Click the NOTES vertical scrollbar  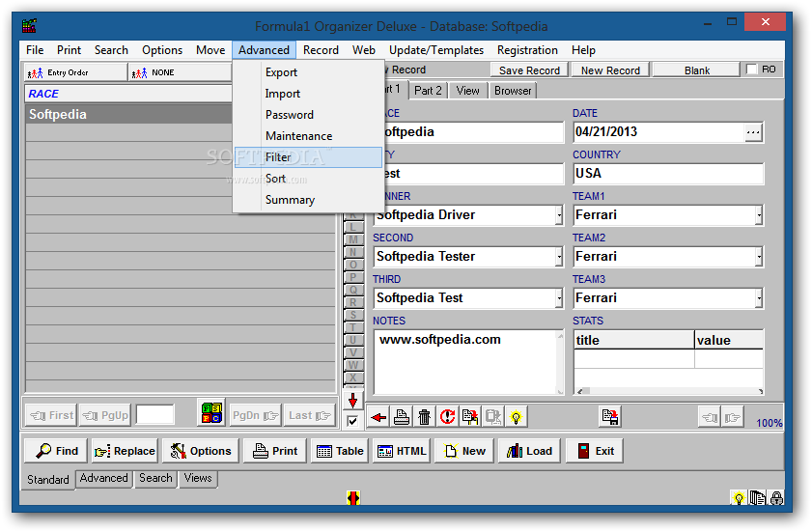tap(560, 362)
